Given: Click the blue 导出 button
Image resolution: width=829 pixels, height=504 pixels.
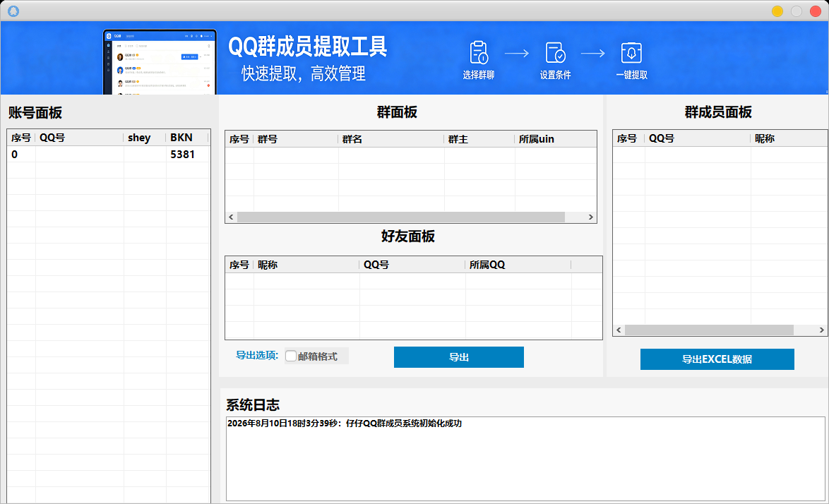Looking at the screenshot, I should [459, 357].
